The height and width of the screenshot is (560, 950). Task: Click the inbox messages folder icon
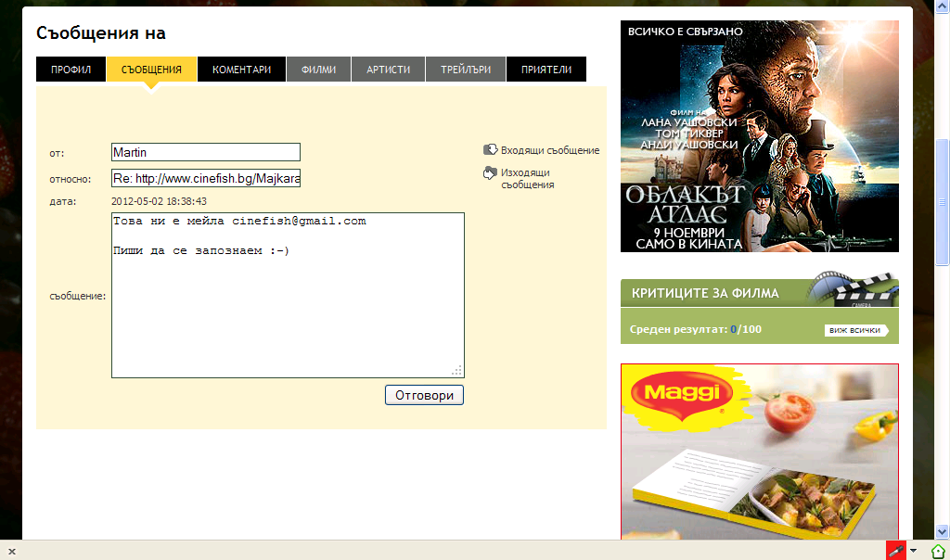(490, 150)
